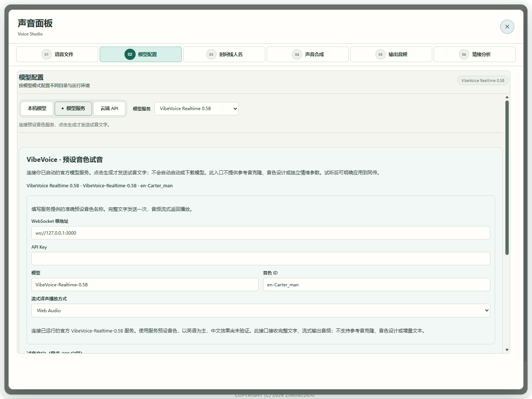Click the '连接预设音色服务，点击生成才发送试音文字。' hint
The width and height of the screenshot is (532, 399).
tap(65, 125)
